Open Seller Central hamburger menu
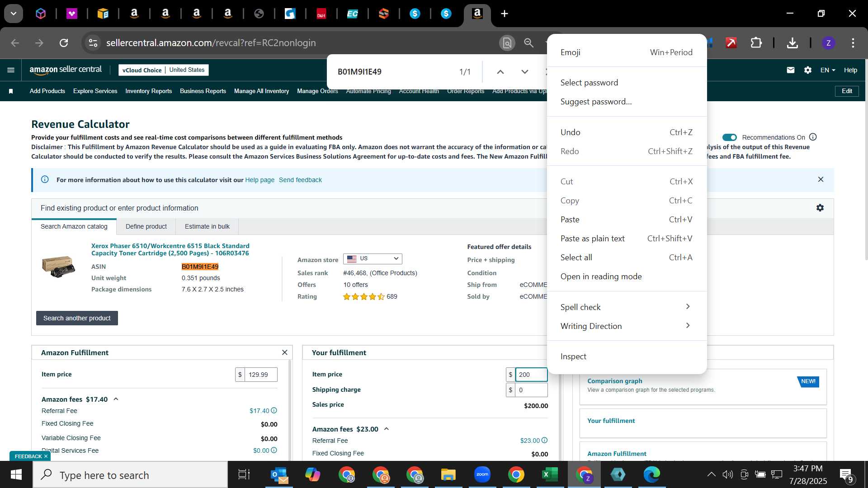The image size is (868, 488). [x=11, y=70]
